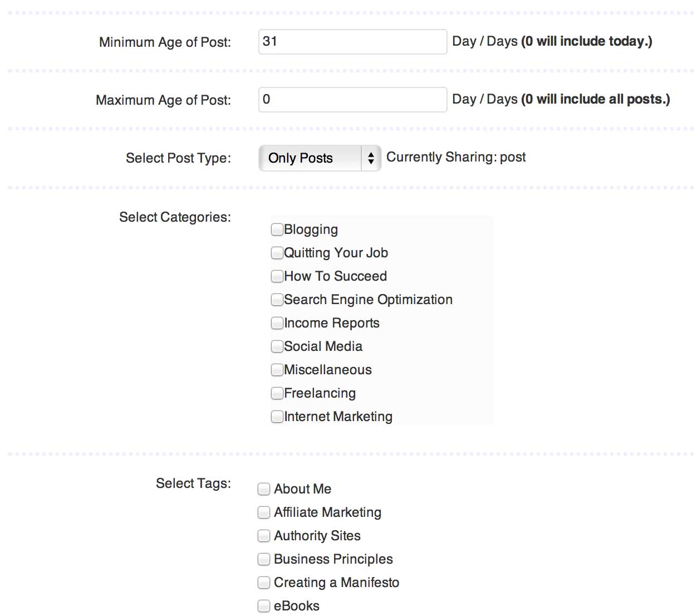Enable the Quitting Your Job category

tap(277, 253)
